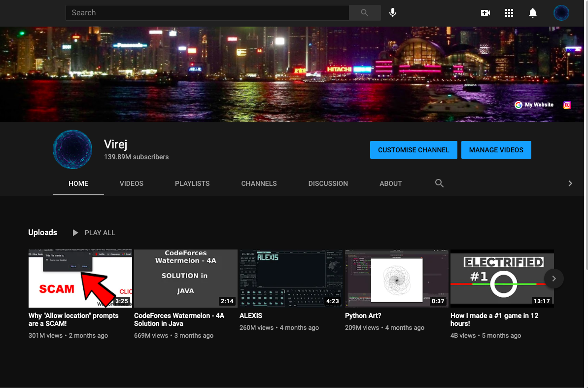Click the 0:37 duration badge
The width and height of the screenshot is (588, 388).
pos(438,301)
